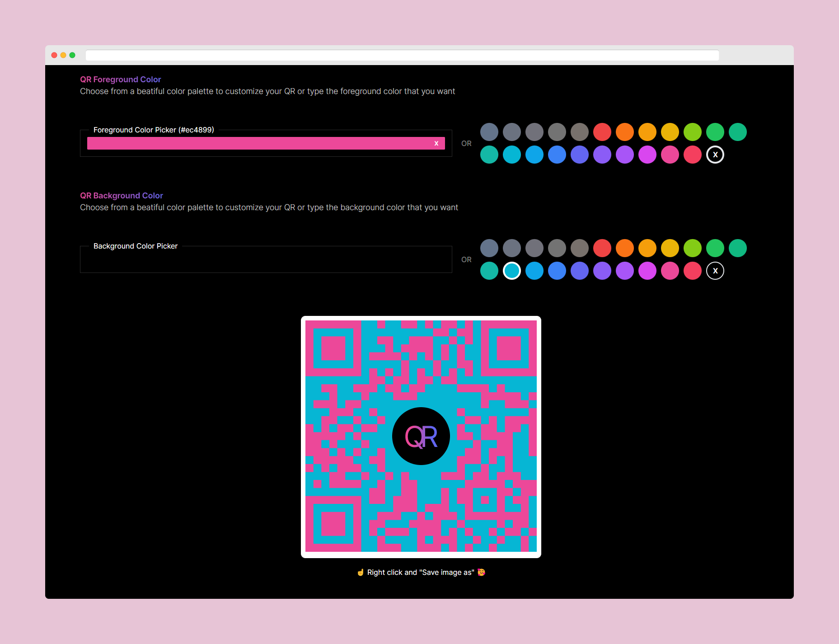Viewport: 839px width, 644px height.
Task: Pick fuchsia swatch in background palette
Action: pyautogui.click(x=647, y=271)
